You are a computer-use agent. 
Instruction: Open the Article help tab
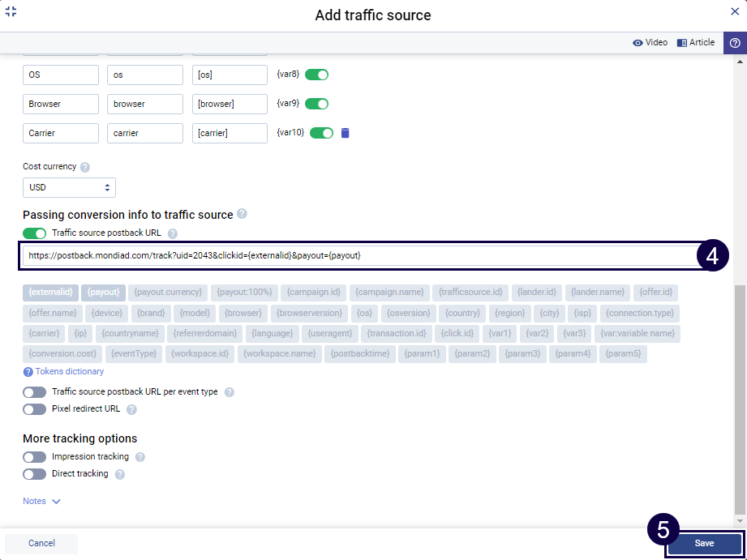696,43
